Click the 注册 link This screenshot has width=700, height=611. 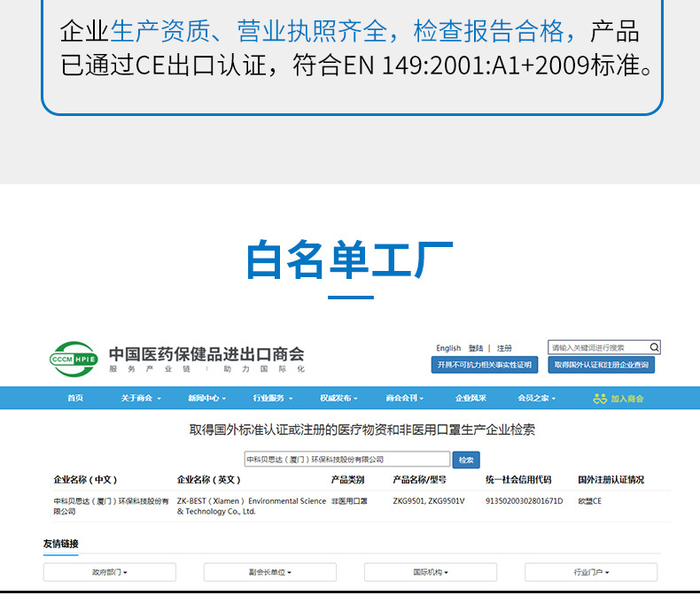tap(504, 348)
